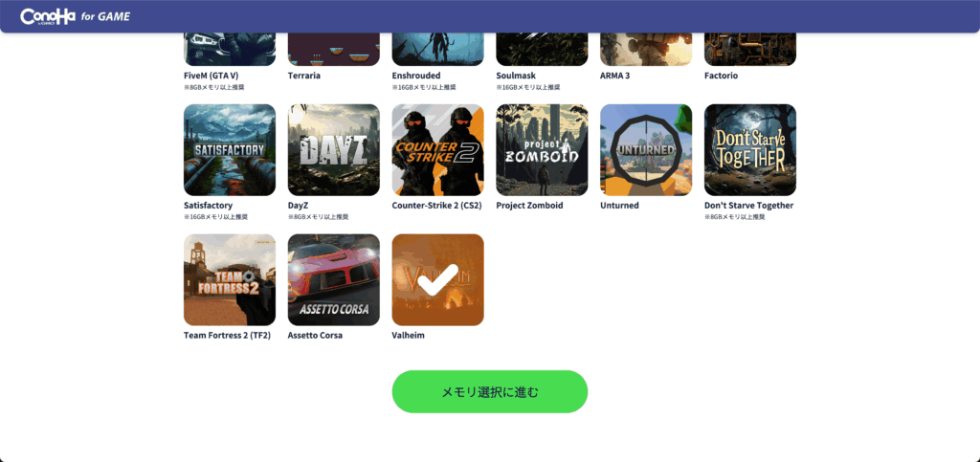Choose the Terraria game tile

point(334,49)
